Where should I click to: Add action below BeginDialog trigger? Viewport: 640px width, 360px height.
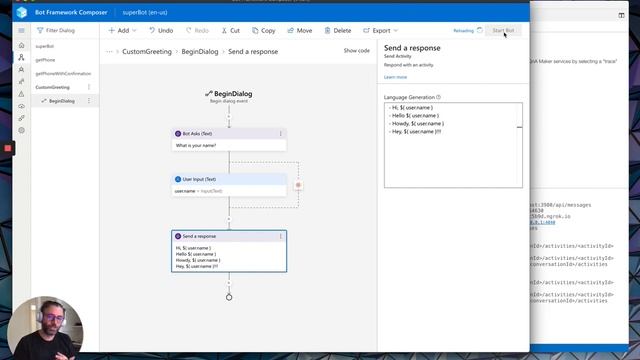tap(229, 117)
